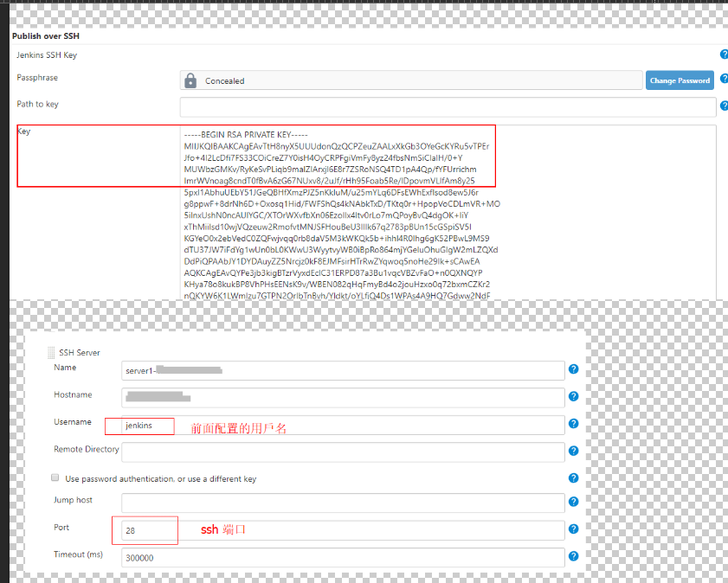728x583 pixels.
Task: Click the SSH Server section title
Action: 80,353
